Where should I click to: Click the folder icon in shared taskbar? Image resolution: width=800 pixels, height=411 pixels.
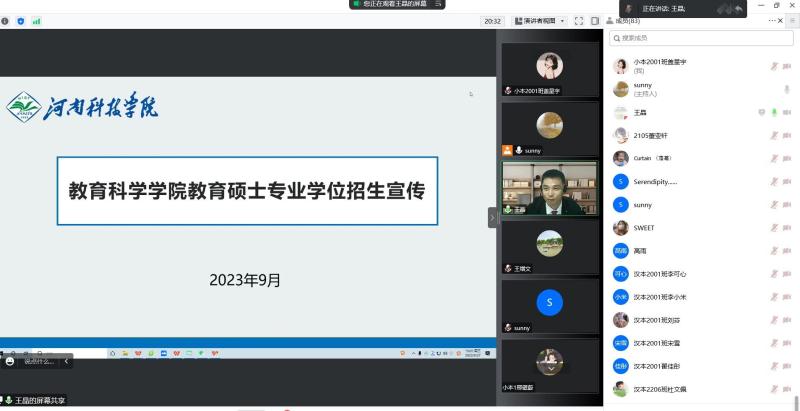[x=125, y=353]
